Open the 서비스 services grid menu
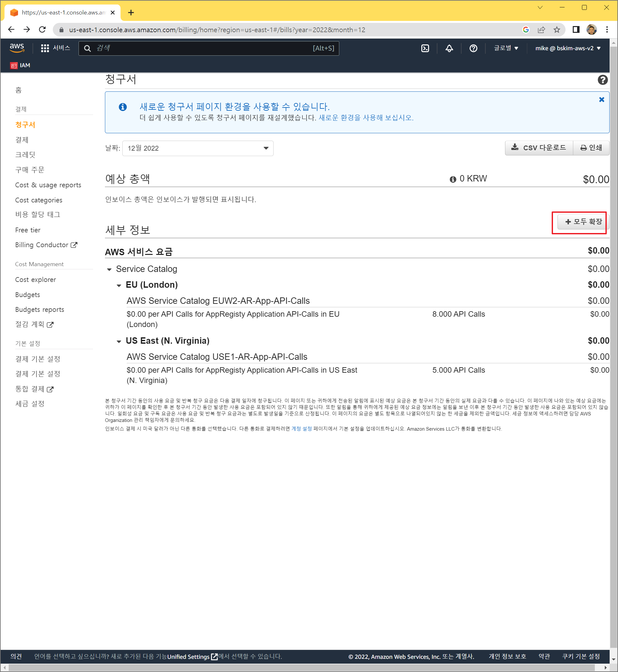This screenshot has width=618, height=672. click(55, 48)
